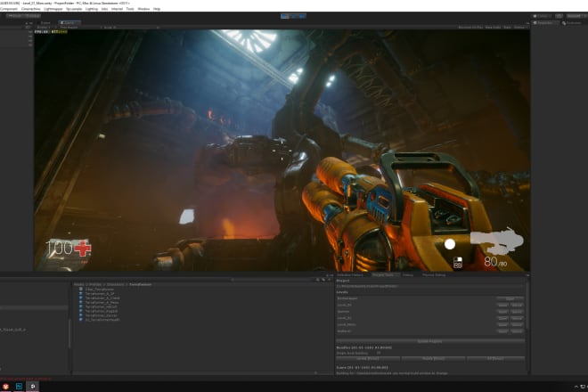
Task: Click Open for the Level_00 row
Action: pyautogui.click(x=502, y=306)
